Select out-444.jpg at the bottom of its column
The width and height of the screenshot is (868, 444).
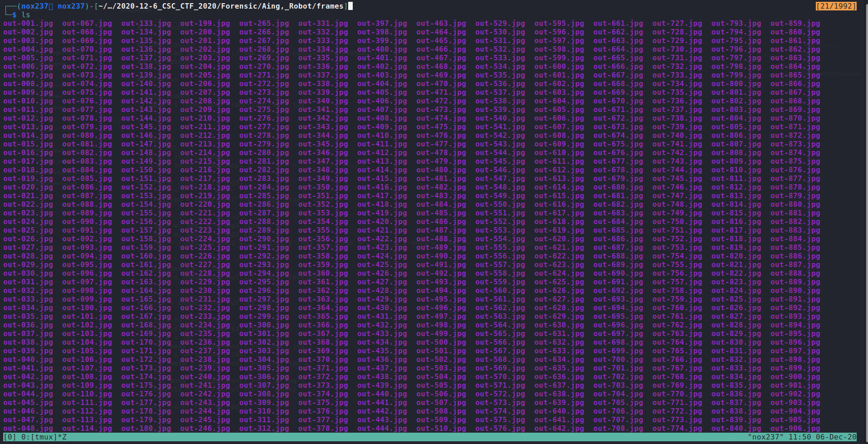pyautogui.click(x=383, y=428)
